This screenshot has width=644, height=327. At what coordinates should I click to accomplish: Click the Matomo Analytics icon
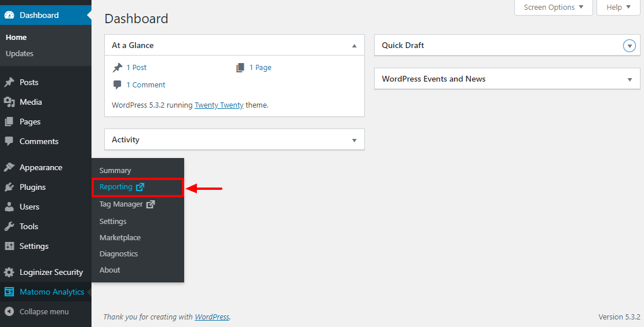click(x=9, y=292)
